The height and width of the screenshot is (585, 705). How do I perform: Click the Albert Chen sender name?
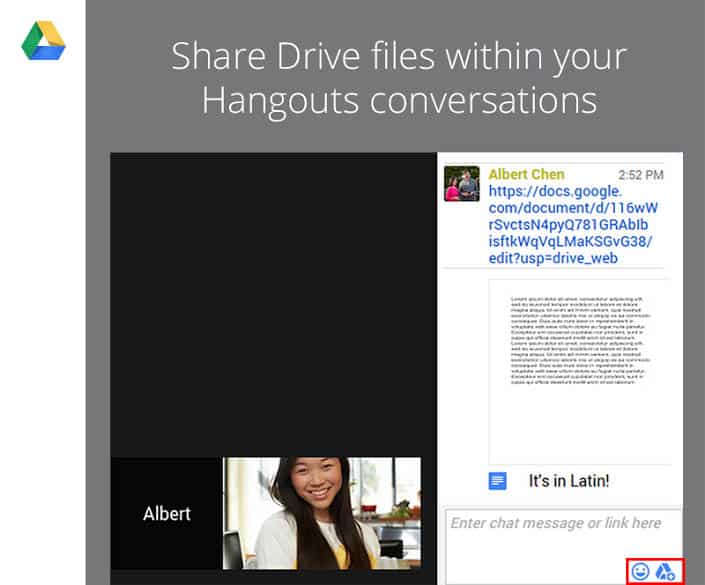pos(526,174)
